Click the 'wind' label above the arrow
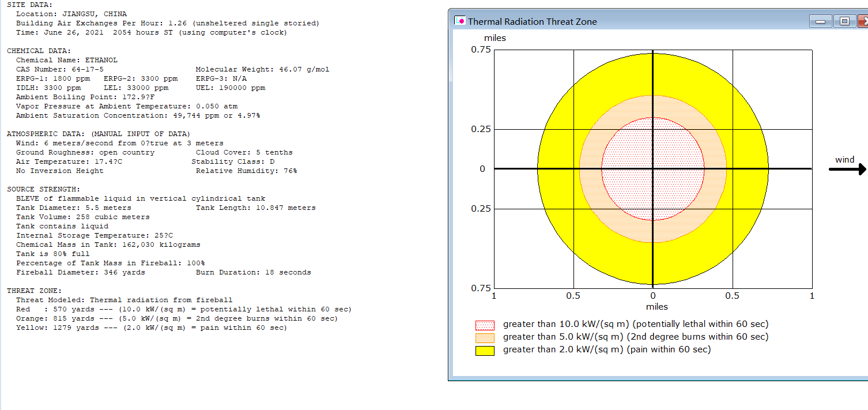868x410 pixels. 845,159
